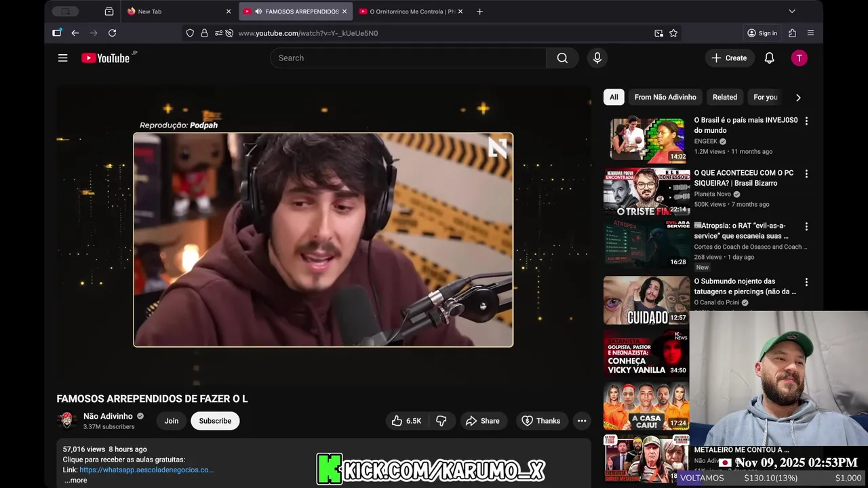This screenshot has height=488, width=868.
Task: List all tabs dropdown arrow
Action: pyautogui.click(x=791, y=12)
